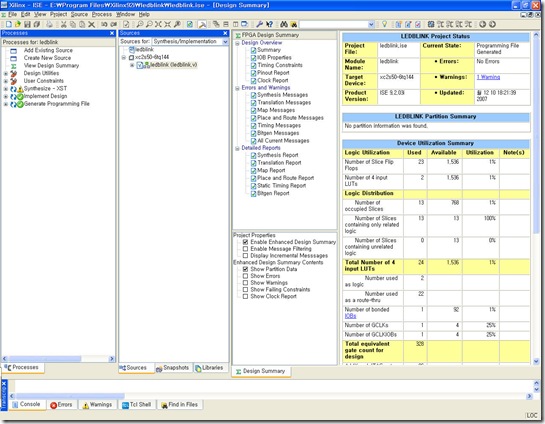Click the wrench properties toolbar icon
545x424 pixels.
point(259,24)
